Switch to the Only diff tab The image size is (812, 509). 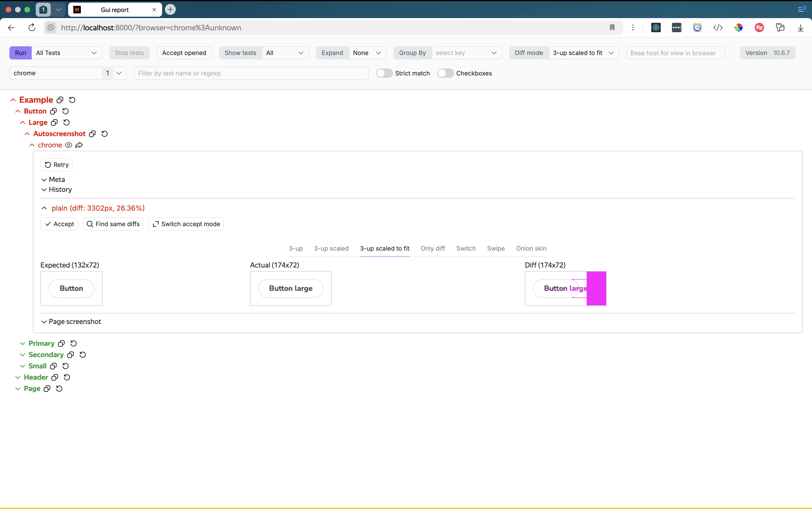[433, 249]
